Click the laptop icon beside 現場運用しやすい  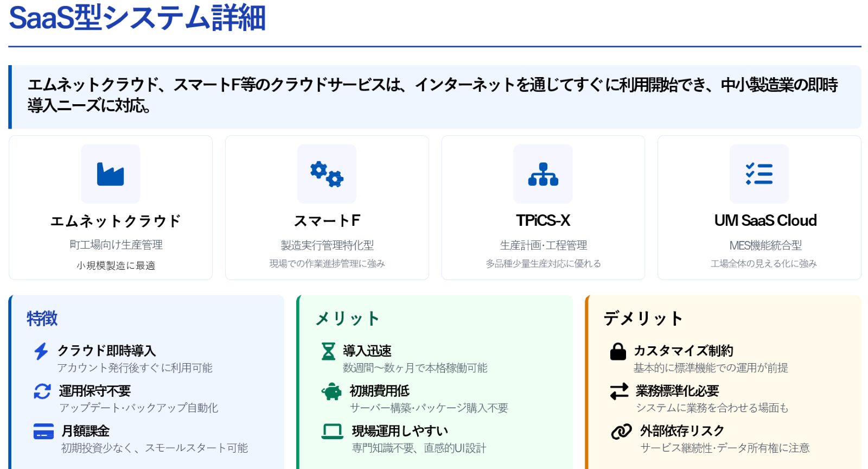[333, 432]
